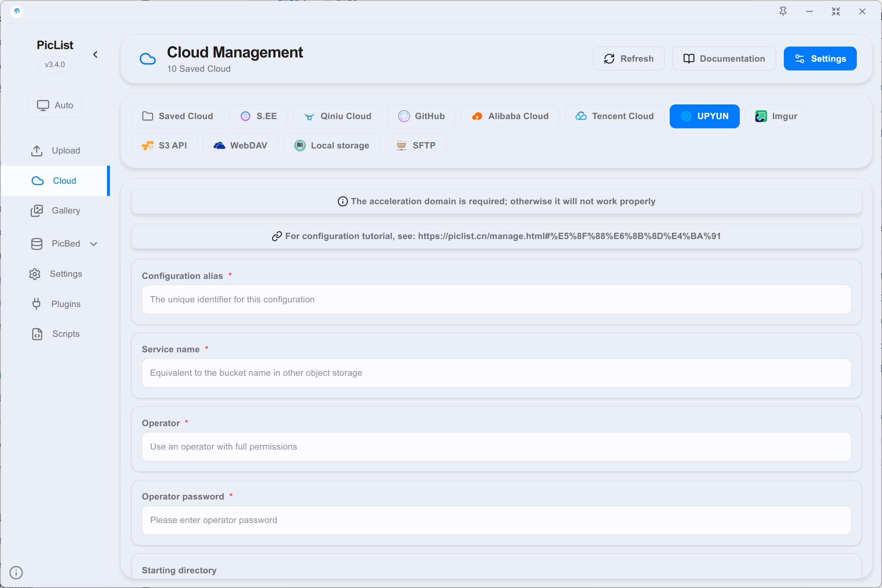Image resolution: width=882 pixels, height=588 pixels.
Task: Open the configuration tutorial link
Action: tap(569, 236)
